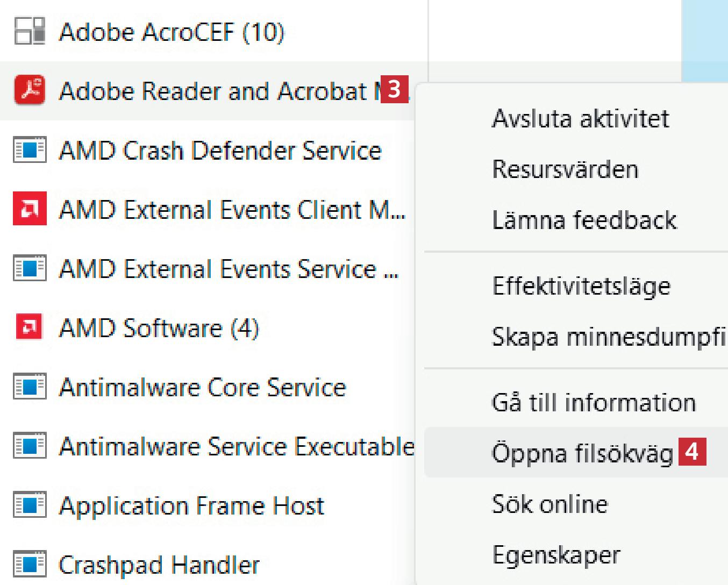Viewport: 728px width, 585px height.
Task: Click the Adobe AcroCEF process icon
Action: [30, 31]
